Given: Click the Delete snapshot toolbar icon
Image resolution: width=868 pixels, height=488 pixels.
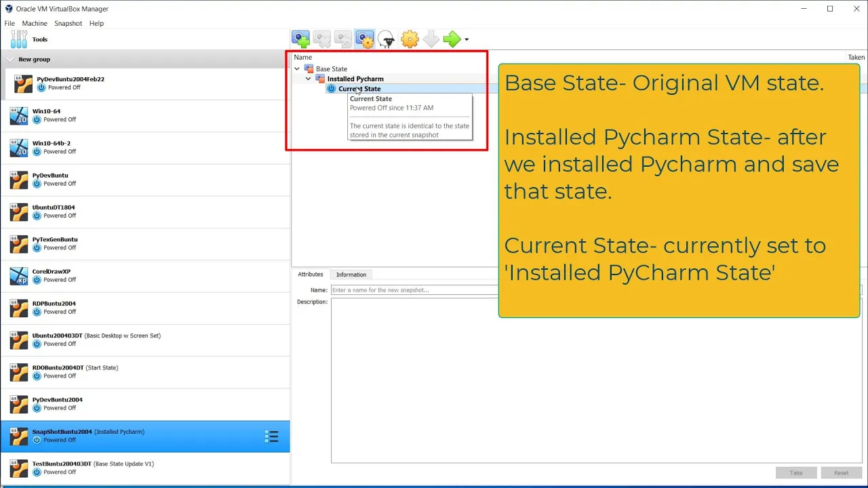Looking at the screenshot, I should point(321,39).
